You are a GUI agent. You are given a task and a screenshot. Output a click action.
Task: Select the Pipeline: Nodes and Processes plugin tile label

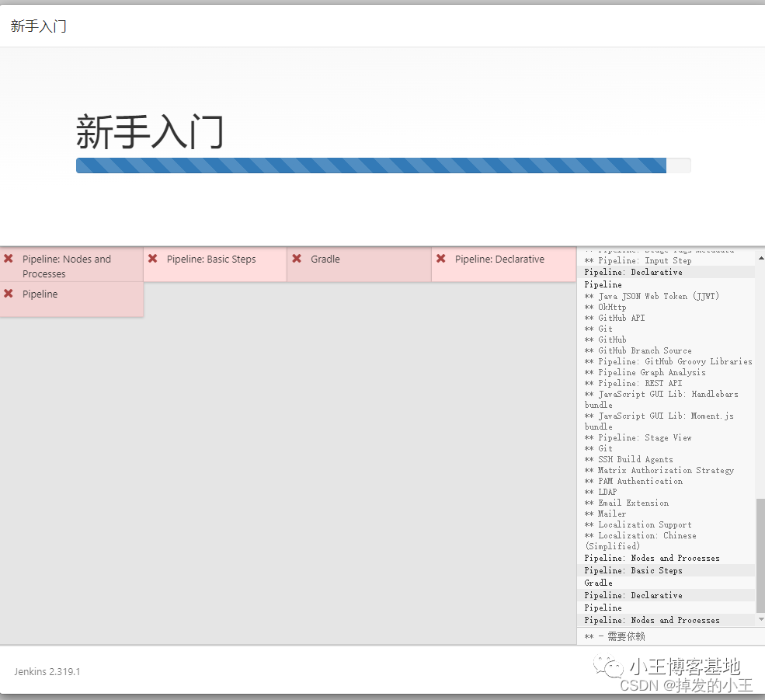[x=66, y=266]
